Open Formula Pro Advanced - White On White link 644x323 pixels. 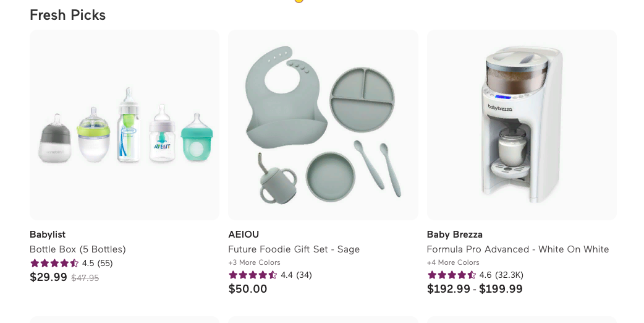518,249
